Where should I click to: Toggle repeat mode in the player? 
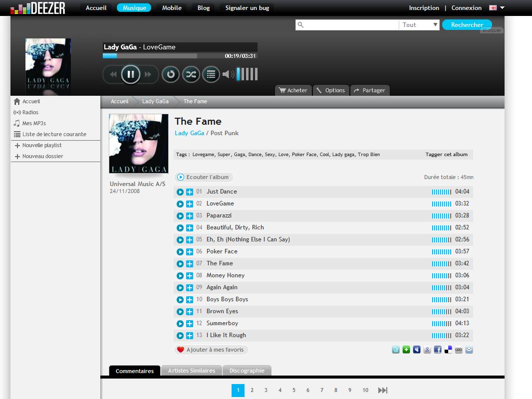click(171, 74)
